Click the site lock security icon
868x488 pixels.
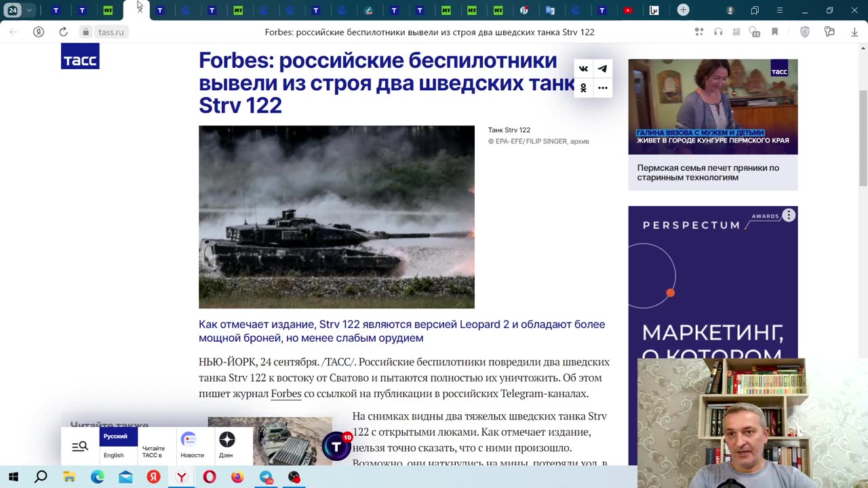pyautogui.click(x=85, y=32)
